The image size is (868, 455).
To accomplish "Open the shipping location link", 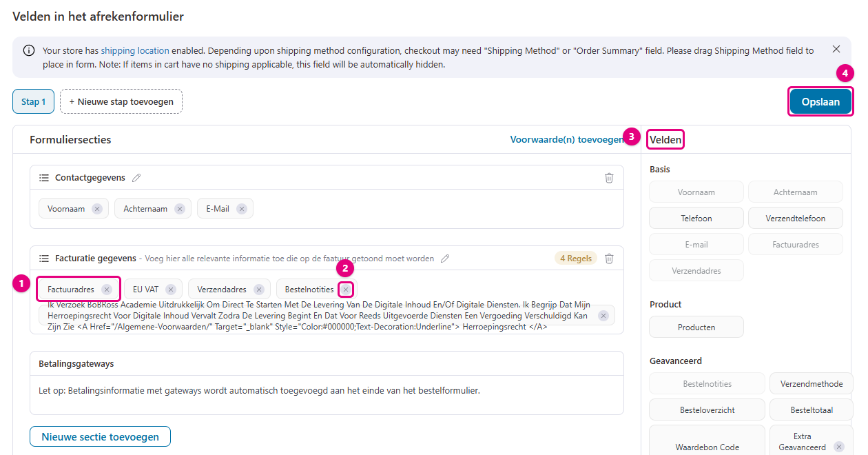I will pos(135,50).
